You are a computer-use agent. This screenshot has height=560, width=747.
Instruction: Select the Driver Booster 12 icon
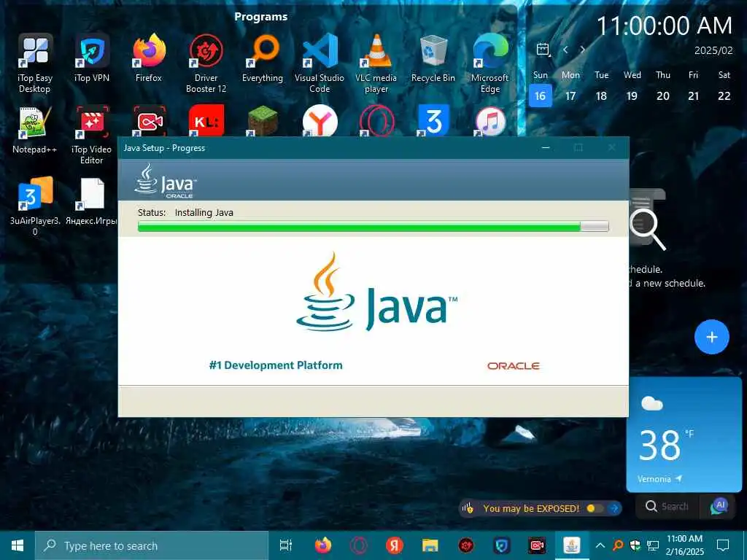[206, 63]
